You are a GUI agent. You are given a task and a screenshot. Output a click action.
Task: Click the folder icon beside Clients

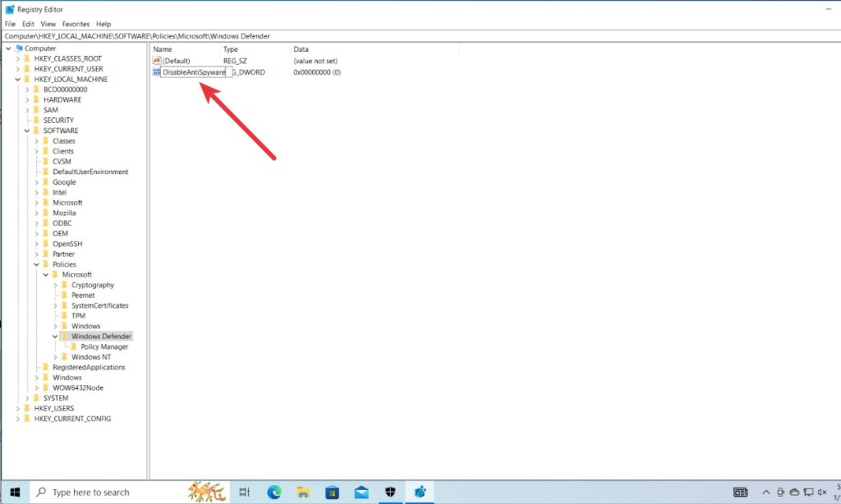pyautogui.click(x=46, y=151)
